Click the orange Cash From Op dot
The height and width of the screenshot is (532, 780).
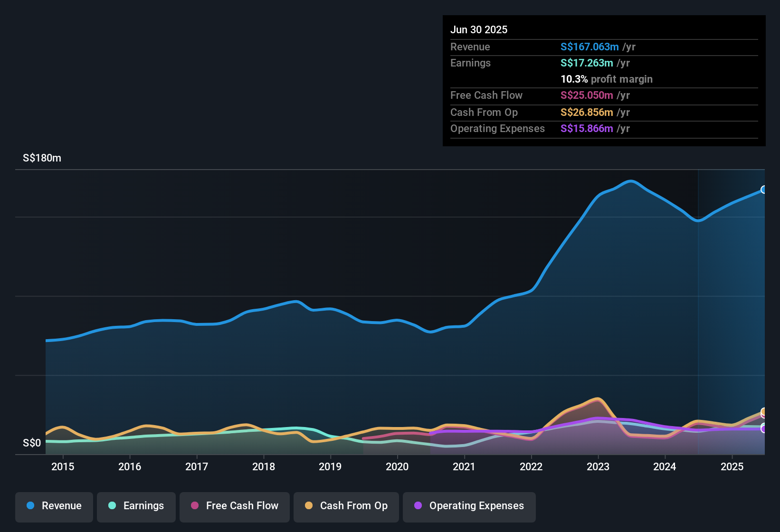click(x=309, y=505)
